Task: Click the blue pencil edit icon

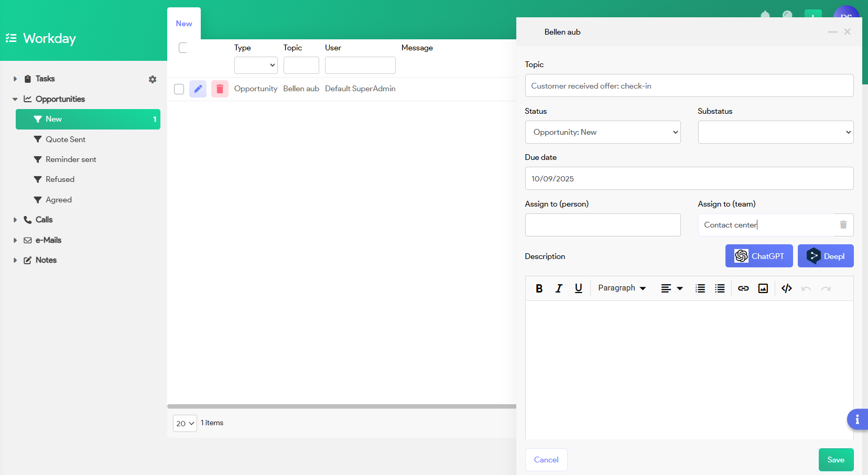Action: pyautogui.click(x=198, y=89)
